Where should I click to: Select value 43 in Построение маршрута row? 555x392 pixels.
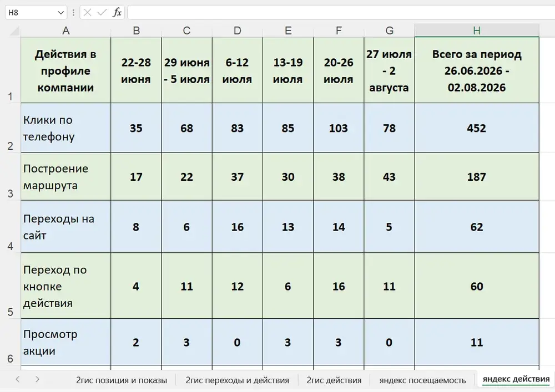click(390, 177)
